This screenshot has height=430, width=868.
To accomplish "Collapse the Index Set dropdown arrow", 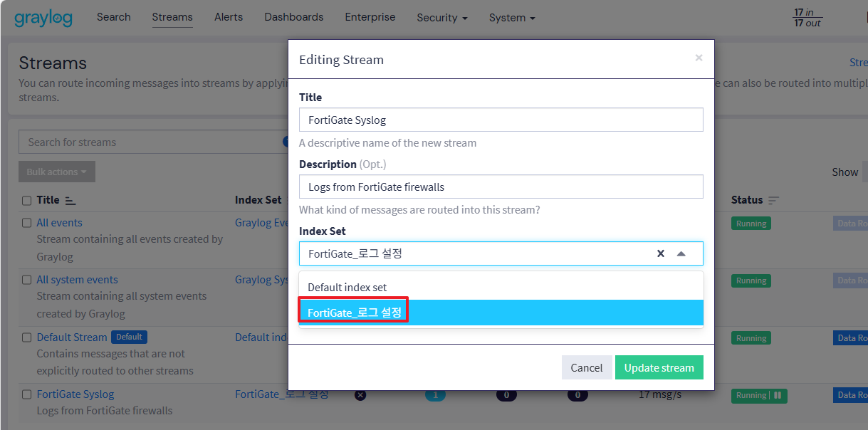I will pyautogui.click(x=681, y=253).
